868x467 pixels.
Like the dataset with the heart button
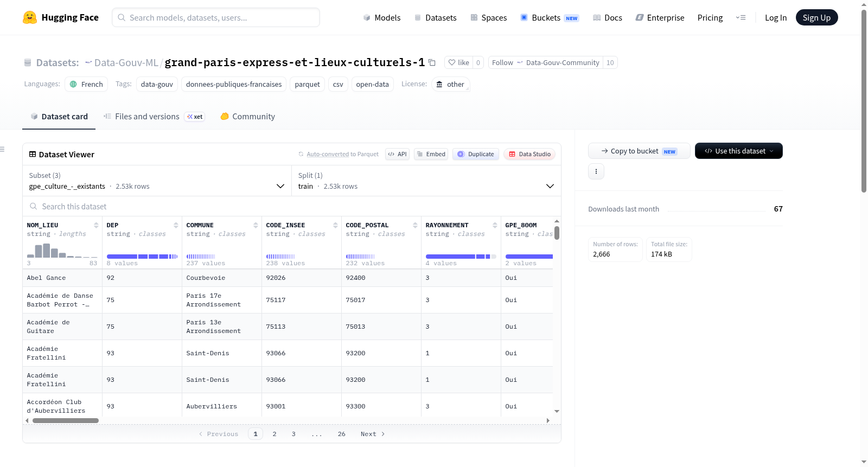point(458,62)
